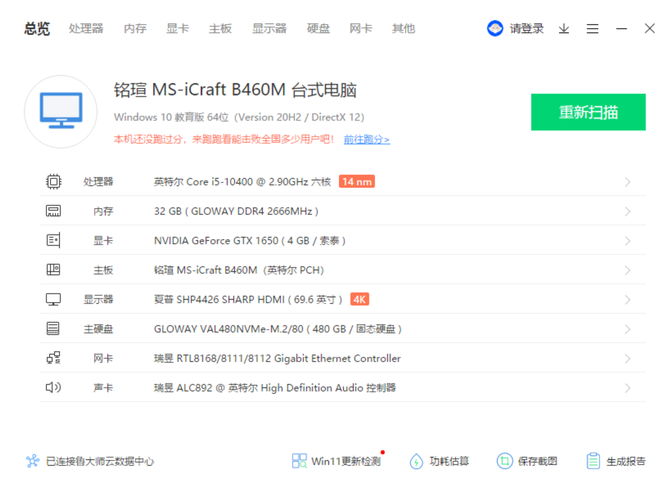
Task: Click the memory module icon
Action: [x=53, y=211]
